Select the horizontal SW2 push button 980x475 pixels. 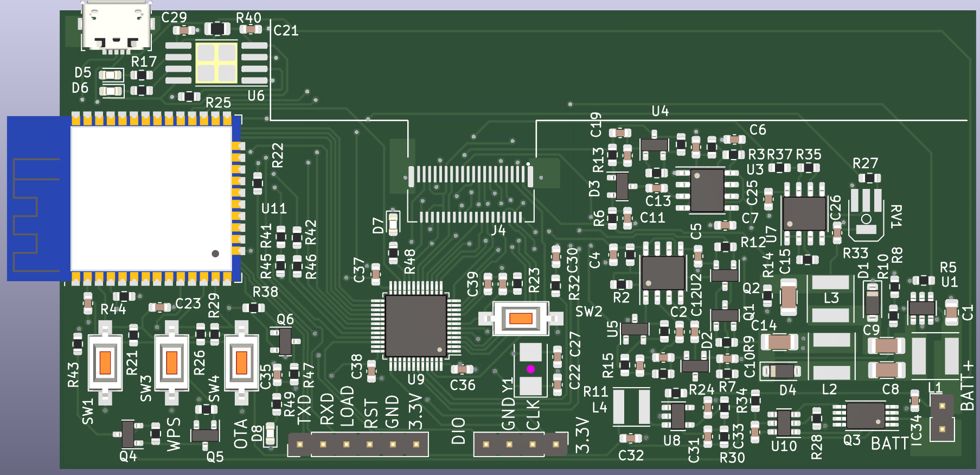521,319
